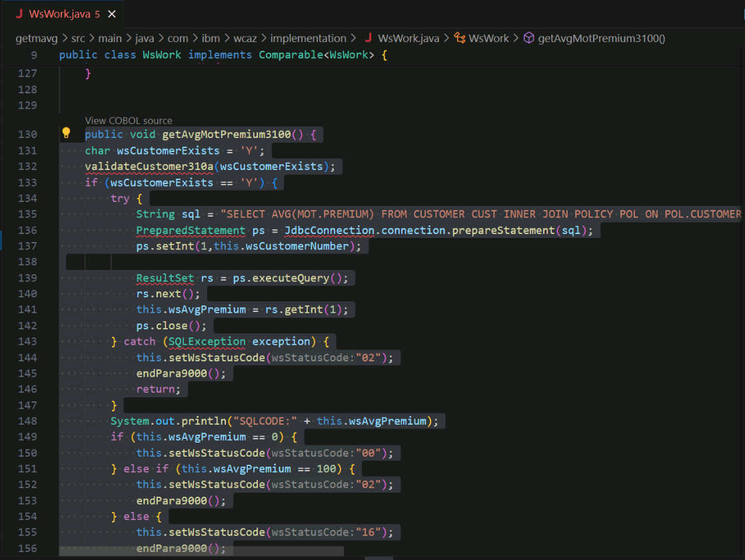Viewport: 745px width, 560px height.
Task: Click rs.next() on line 140
Action: pyautogui.click(x=168, y=294)
